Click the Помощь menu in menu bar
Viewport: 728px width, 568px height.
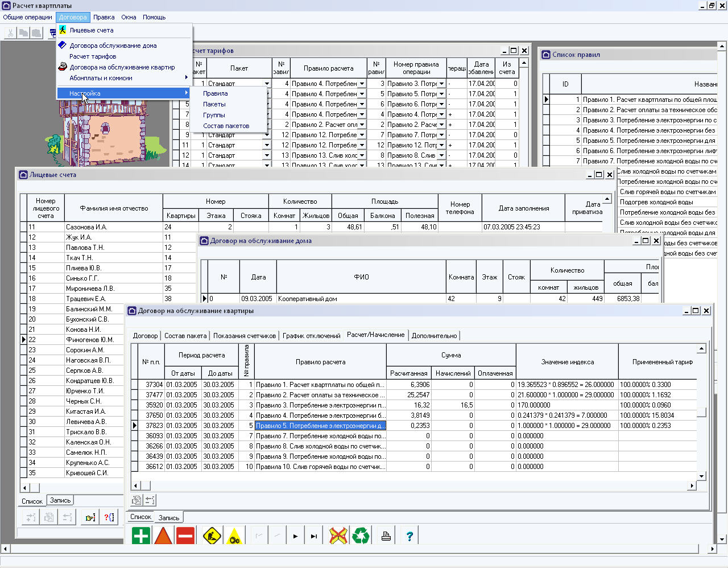click(154, 17)
